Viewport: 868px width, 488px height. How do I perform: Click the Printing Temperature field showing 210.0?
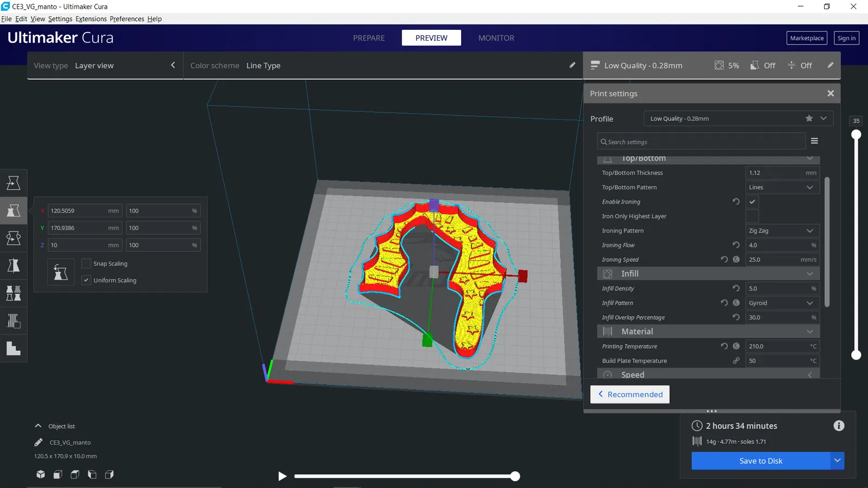(782, 346)
